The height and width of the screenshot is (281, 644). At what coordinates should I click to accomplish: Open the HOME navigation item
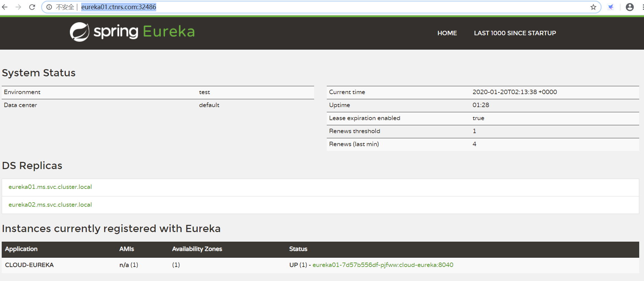click(447, 33)
